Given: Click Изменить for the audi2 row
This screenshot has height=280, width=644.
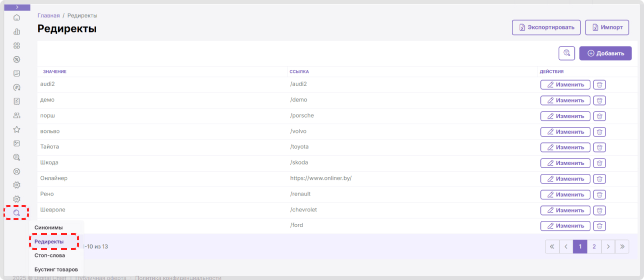Looking at the screenshot, I should coord(565,84).
